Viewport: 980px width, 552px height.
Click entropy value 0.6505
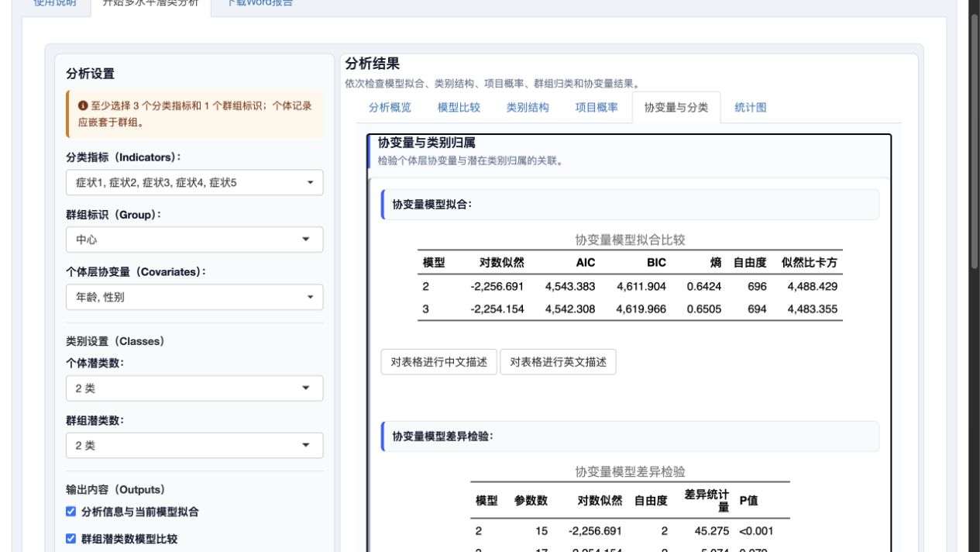click(x=703, y=309)
